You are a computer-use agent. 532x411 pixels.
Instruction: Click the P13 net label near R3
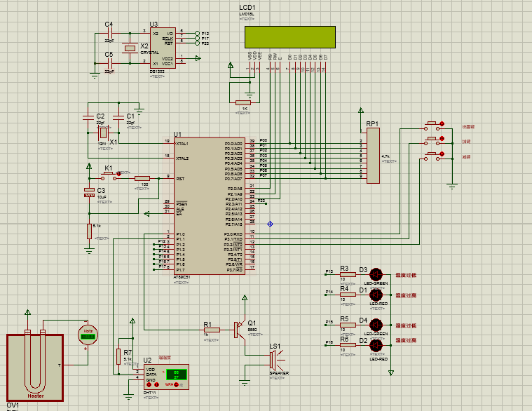(329, 271)
